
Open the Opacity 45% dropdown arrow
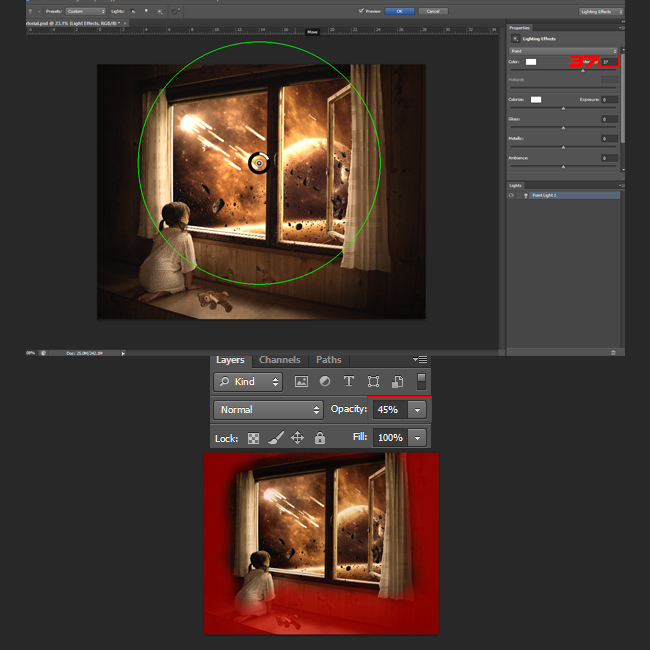point(417,410)
